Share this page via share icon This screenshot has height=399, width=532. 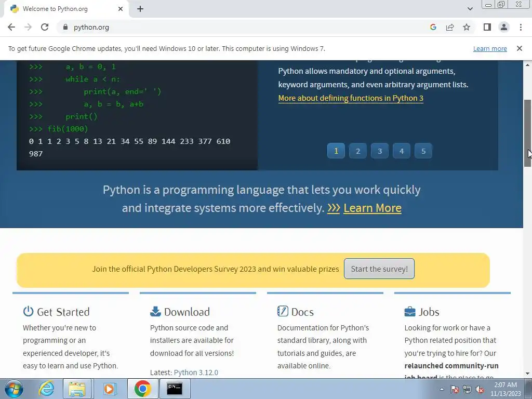click(x=450, y=27)
